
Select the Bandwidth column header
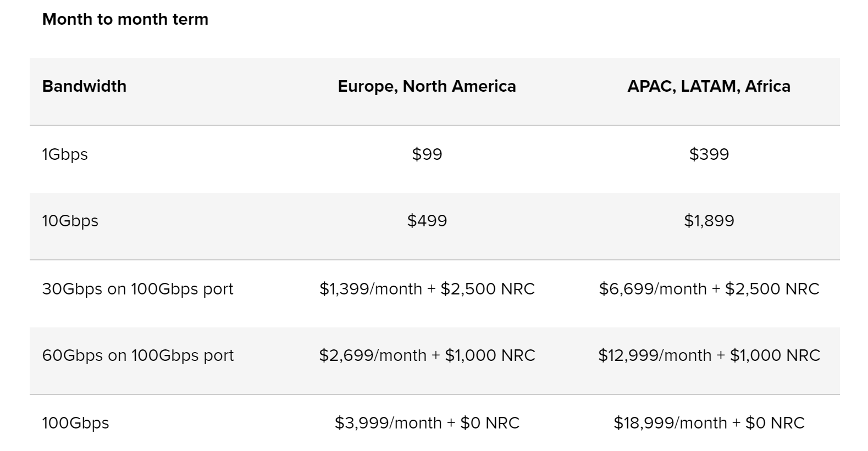pos(84,86)
